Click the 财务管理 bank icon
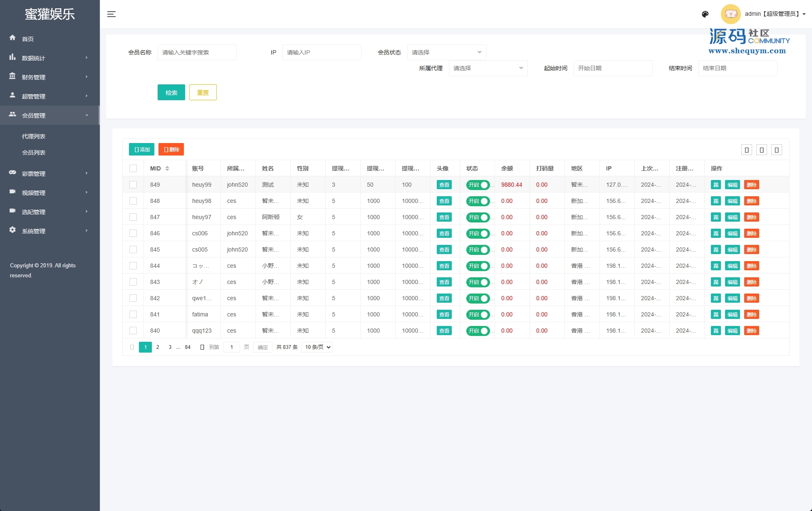 click(12, 76)
